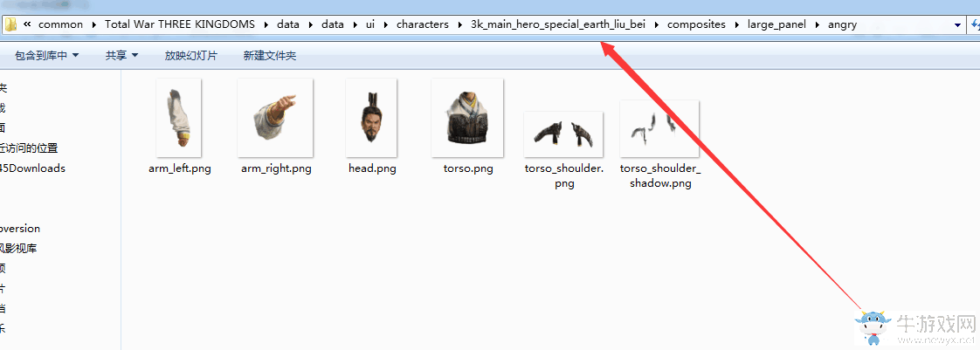Viewport: 980px width, 350px height.
Task: Go to ui breadcrumb segment
Action: click(x=370, y=25)
